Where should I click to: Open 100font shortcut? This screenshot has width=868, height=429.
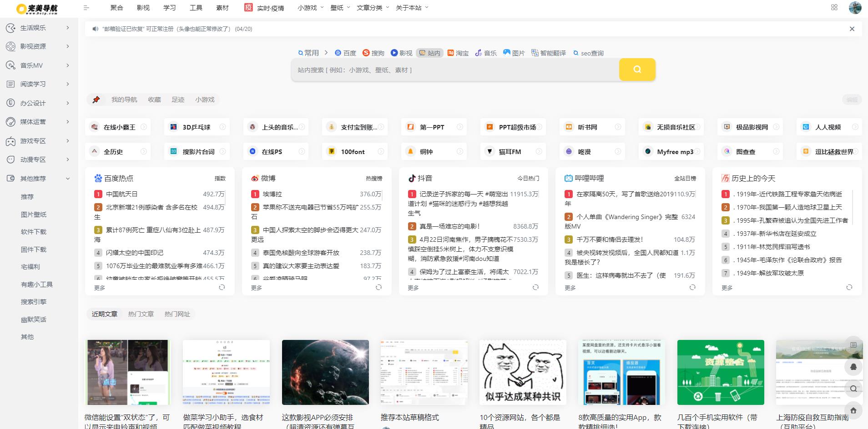(355, 151)
